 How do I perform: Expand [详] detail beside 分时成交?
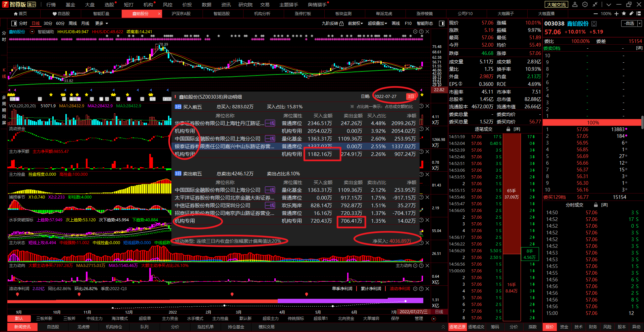[x=604, y=205]
